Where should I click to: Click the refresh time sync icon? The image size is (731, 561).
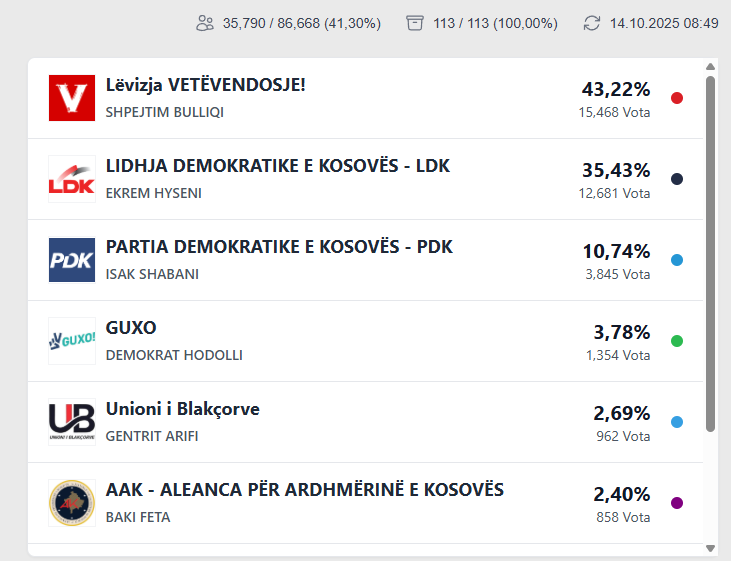click(592, 23)
